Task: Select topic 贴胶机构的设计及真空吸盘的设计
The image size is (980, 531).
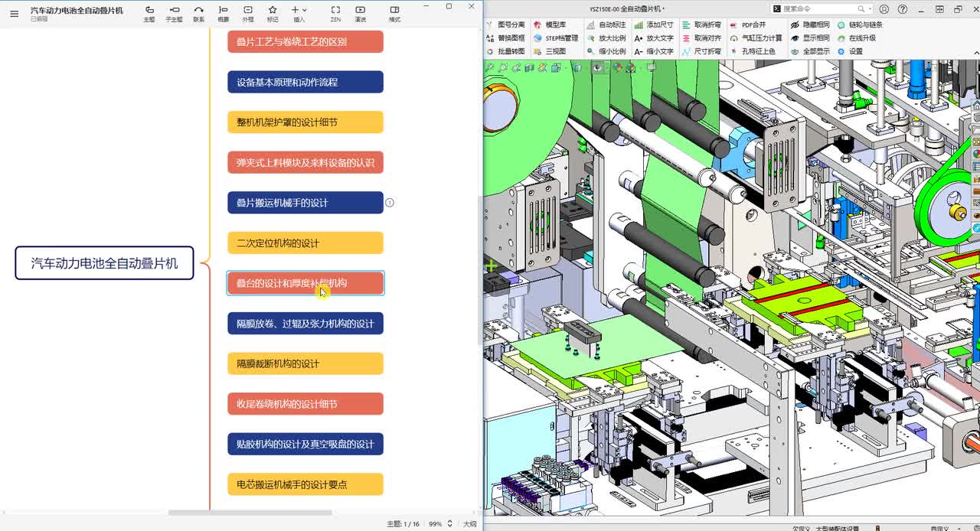Action: coord(305,444)
